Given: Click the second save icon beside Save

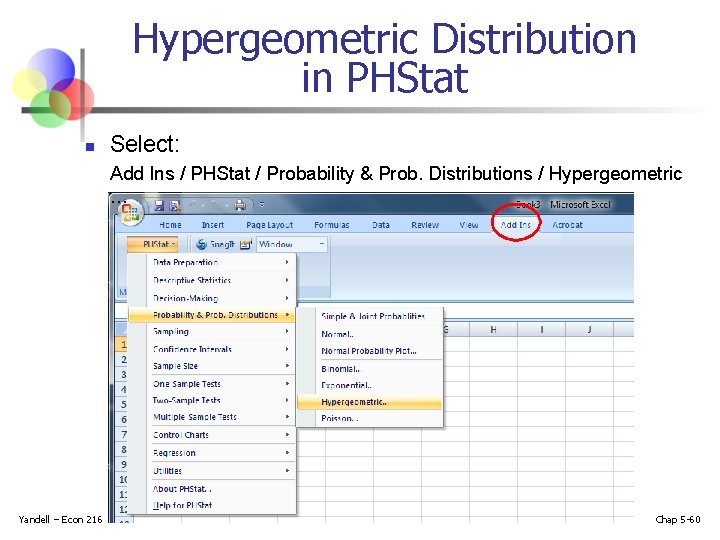Looking at the screenshot, I should [x=175, y=205].
